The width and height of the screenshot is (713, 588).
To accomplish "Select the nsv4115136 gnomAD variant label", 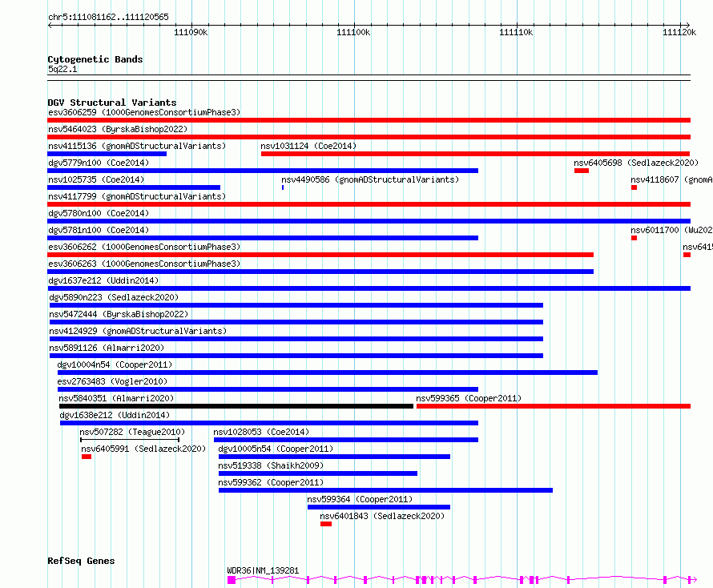I will coord(137,146).
